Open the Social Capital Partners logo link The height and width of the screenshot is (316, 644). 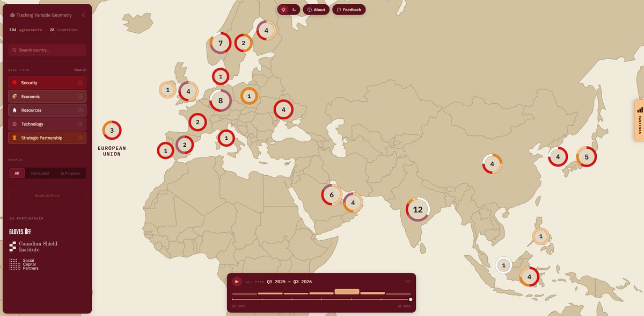(24, 264)
